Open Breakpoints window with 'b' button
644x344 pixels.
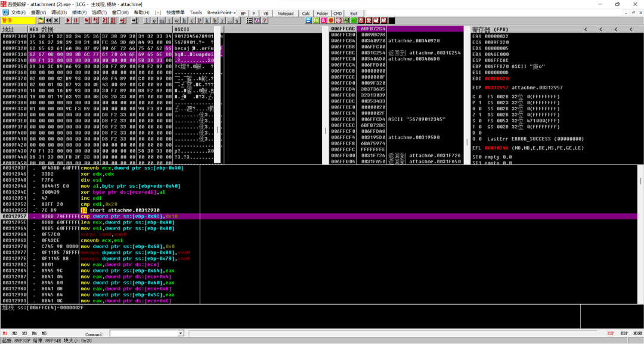215,20
